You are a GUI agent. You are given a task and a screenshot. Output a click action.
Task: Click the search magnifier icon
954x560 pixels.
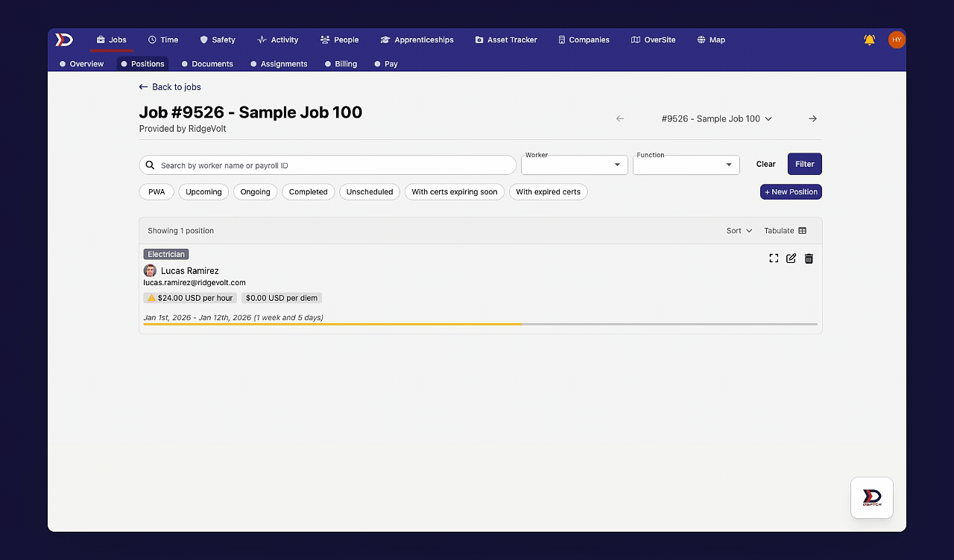click(150, 165)
